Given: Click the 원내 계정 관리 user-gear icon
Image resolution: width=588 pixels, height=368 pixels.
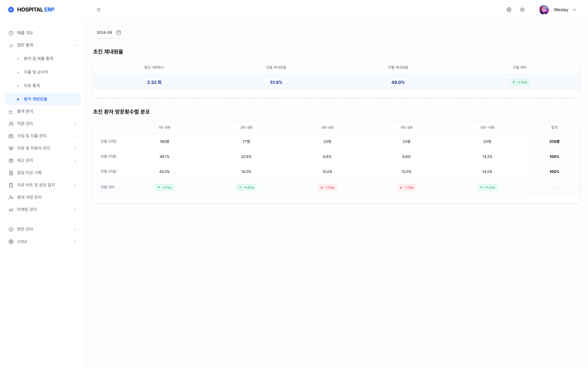Looking at the screenshot, I should (x=11, y=197).
